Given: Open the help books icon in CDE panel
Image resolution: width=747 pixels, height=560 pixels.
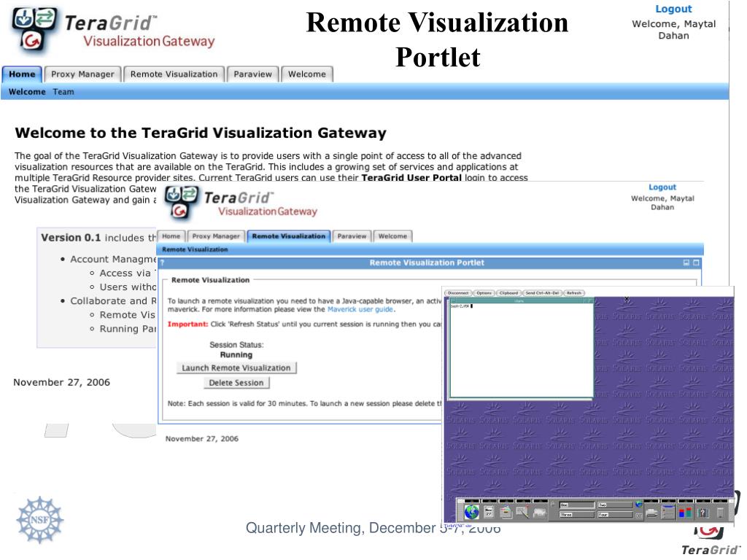Looking at the screenshot, I should click(703, 513).
